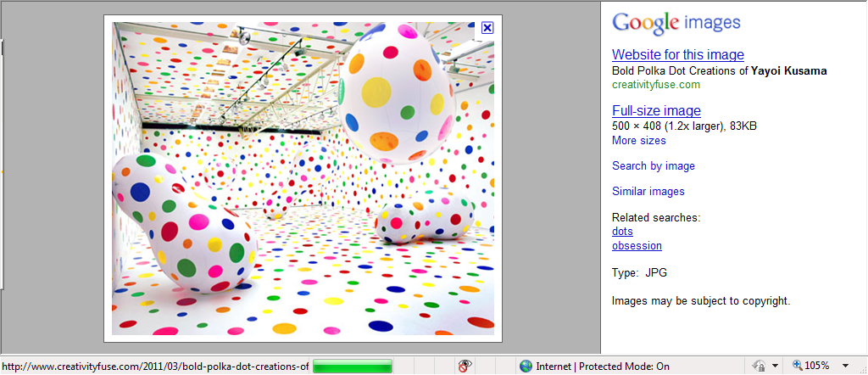Click the polka dot room preview image

coord(303,178)
